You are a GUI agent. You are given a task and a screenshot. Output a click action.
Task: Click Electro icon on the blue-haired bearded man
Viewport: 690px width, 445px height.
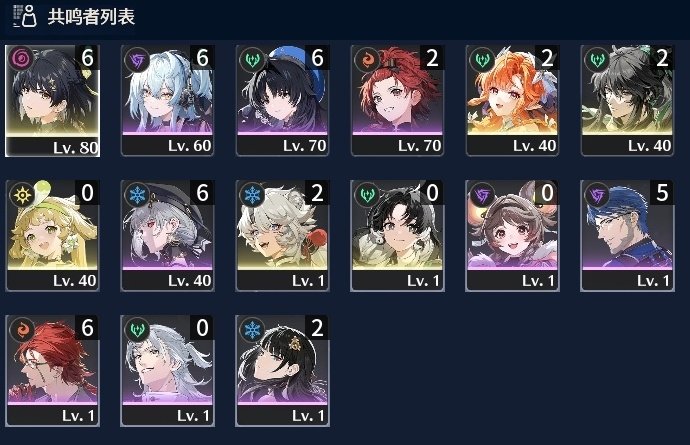596,195
